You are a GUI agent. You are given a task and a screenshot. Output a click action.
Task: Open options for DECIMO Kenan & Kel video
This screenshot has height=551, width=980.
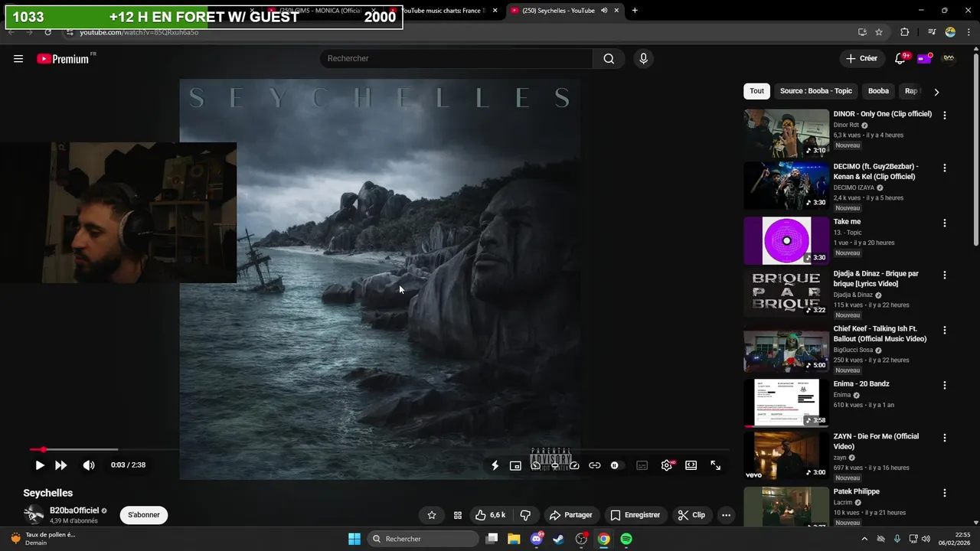pos(944,168)
